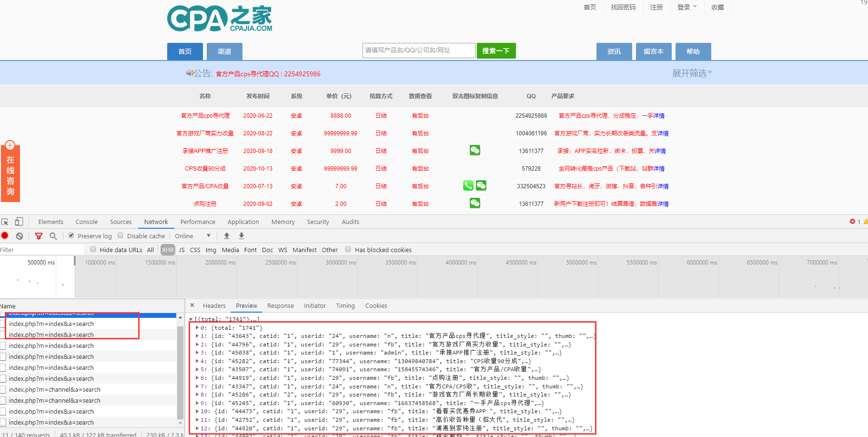Enable the Disable cache checkbox

point(121,235)
